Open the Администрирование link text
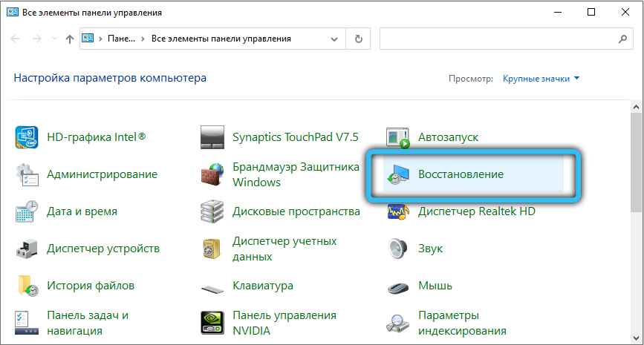The width and height of the screenshot is (644, 345). coord(102,174)
